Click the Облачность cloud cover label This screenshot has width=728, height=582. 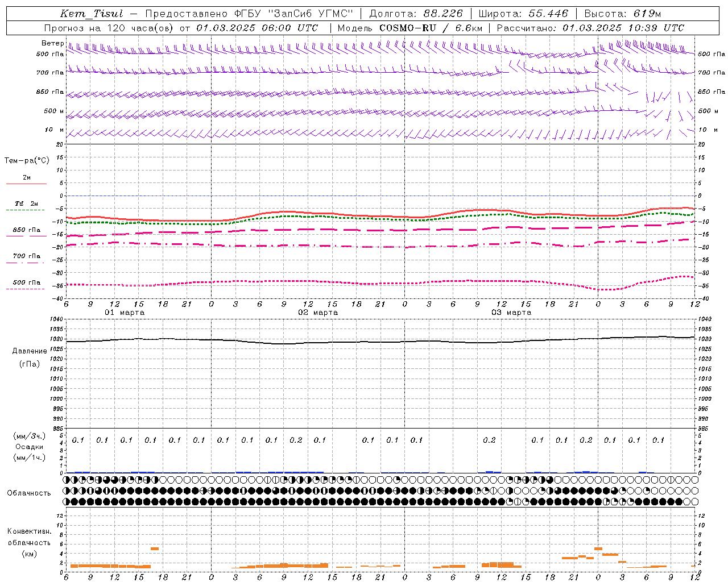tap(29, 493)
